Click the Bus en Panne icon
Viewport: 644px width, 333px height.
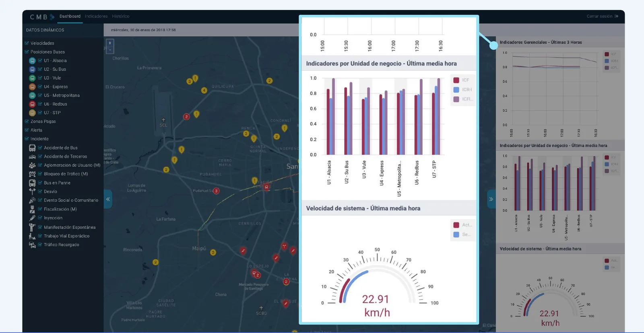click(32, 183)
